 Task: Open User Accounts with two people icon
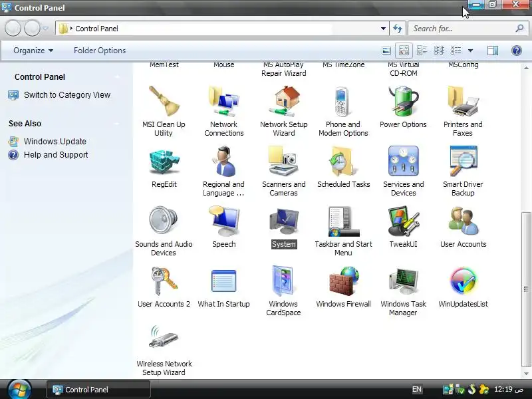[463, 227]
